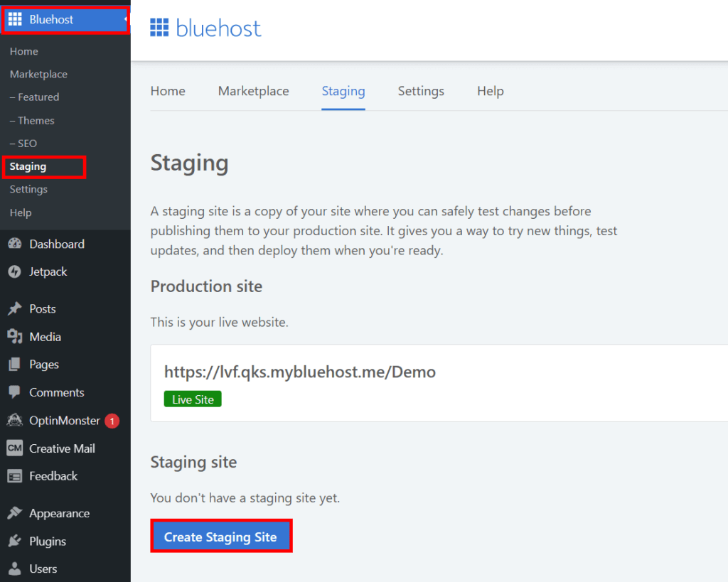Click the OptinMonster notification badge

pos(112,421)
